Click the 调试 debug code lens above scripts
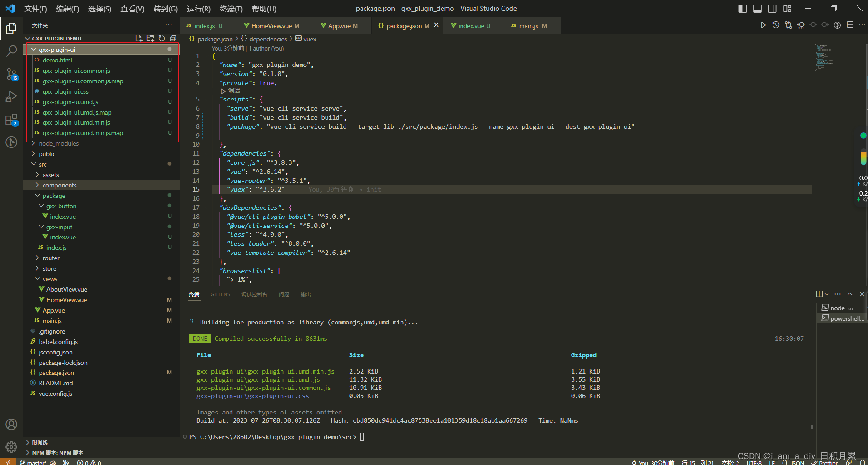 coord(231,91)
